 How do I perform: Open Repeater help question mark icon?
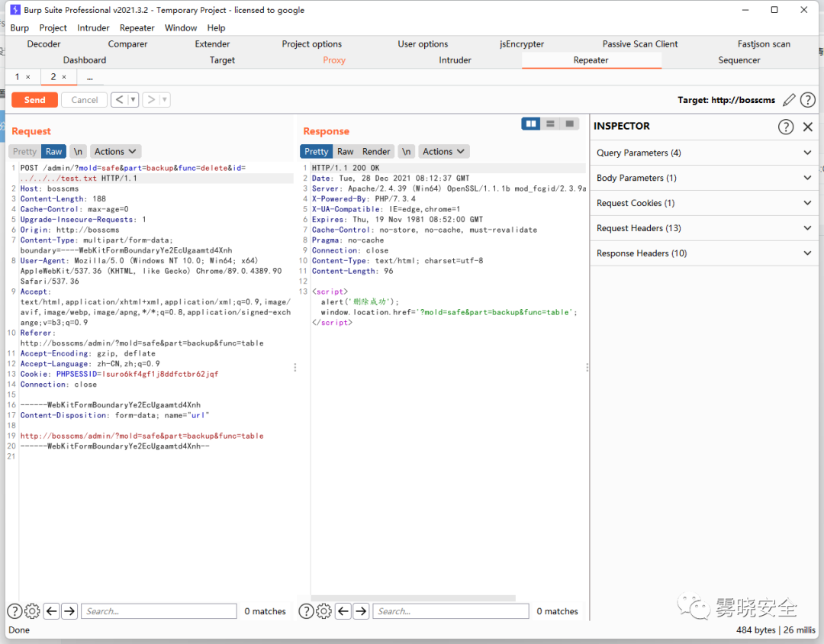(x=808, y=100)
